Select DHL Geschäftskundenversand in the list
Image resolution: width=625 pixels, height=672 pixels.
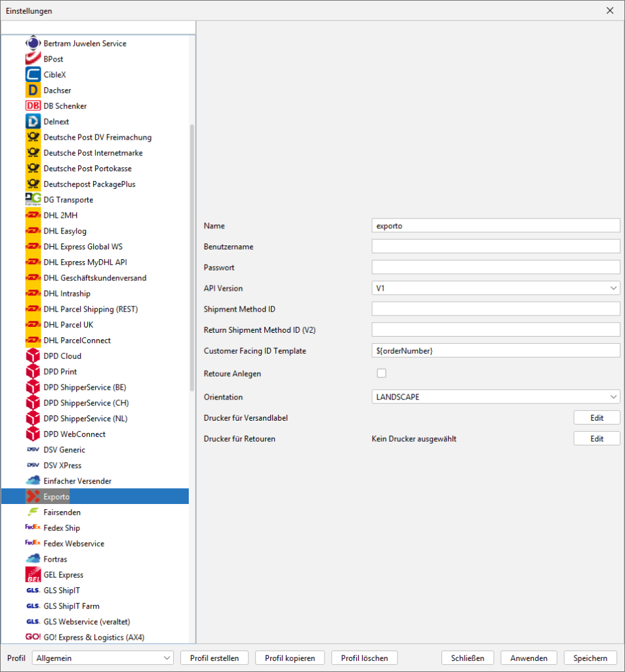click(94, 278)
